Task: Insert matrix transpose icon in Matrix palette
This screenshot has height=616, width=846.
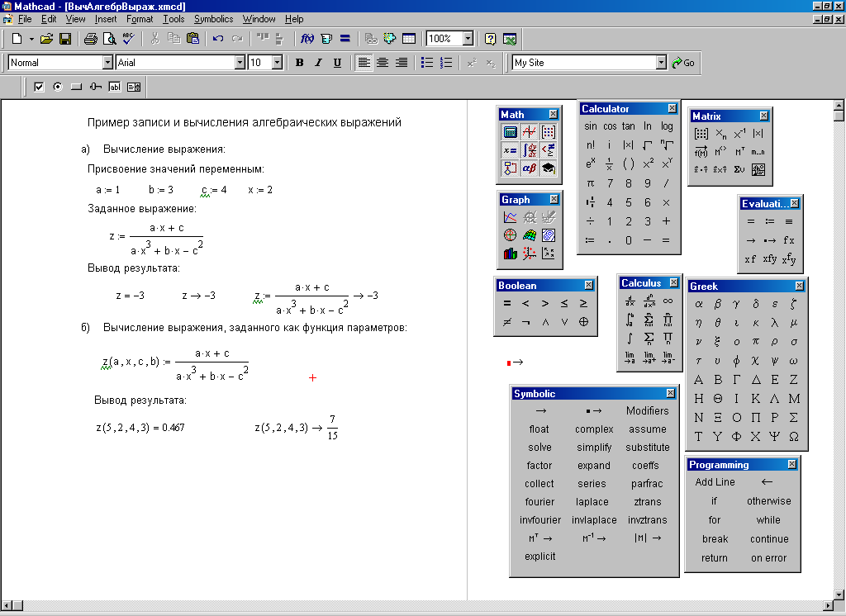Action: click(x=739, y=152)
